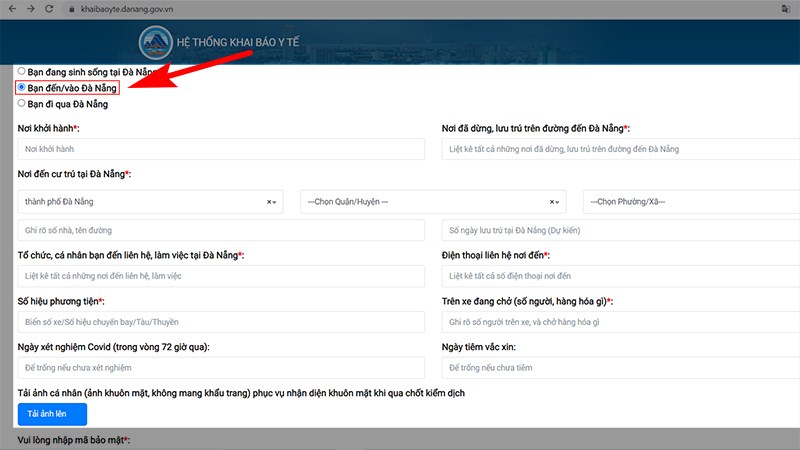The image size is (800, 450).
Task: Reload the page with refresh icon
Action: (49, 9)
